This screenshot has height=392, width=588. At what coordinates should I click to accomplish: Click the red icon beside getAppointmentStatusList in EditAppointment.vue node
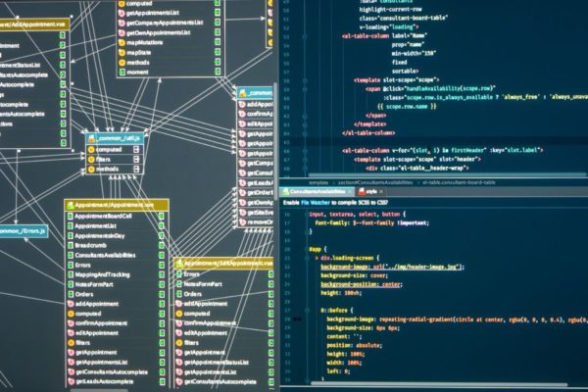pos(179,363)
